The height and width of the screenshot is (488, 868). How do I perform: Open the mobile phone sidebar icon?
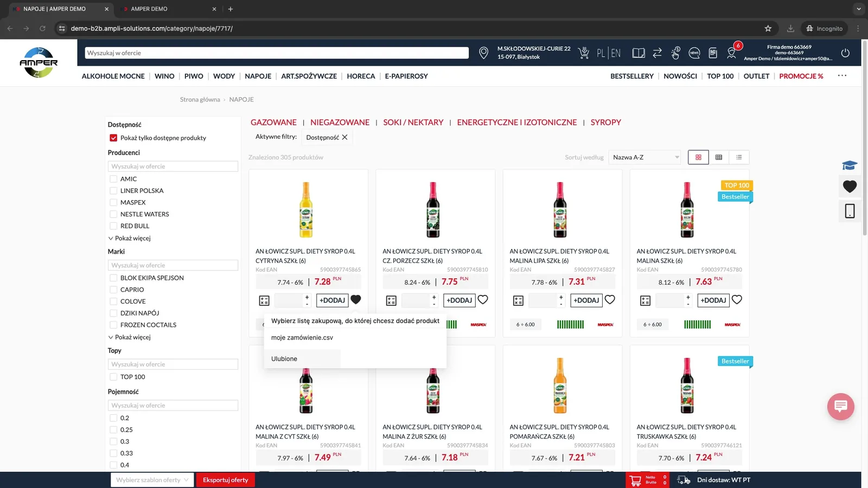(850, 211)
